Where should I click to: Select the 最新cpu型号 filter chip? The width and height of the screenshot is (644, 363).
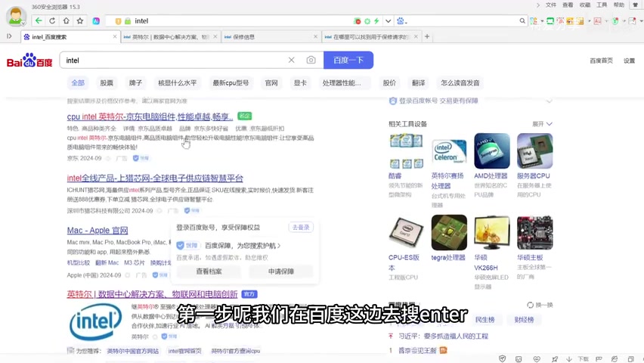231,82
